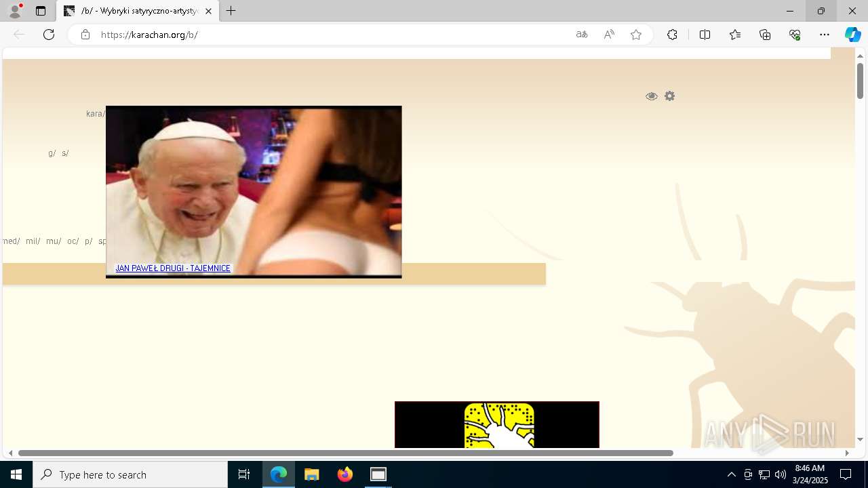This screenshot has height=488, width=868.
Task: Open the s/ board link
Action: coord(65,153)
